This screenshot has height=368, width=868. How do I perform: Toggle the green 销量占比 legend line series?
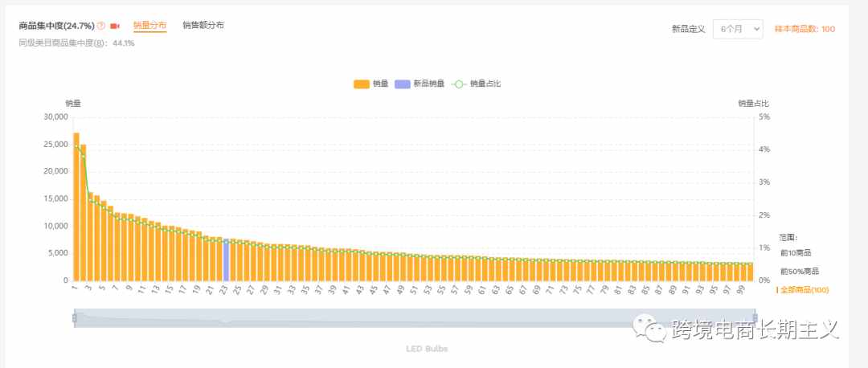[x=477, y=84]
